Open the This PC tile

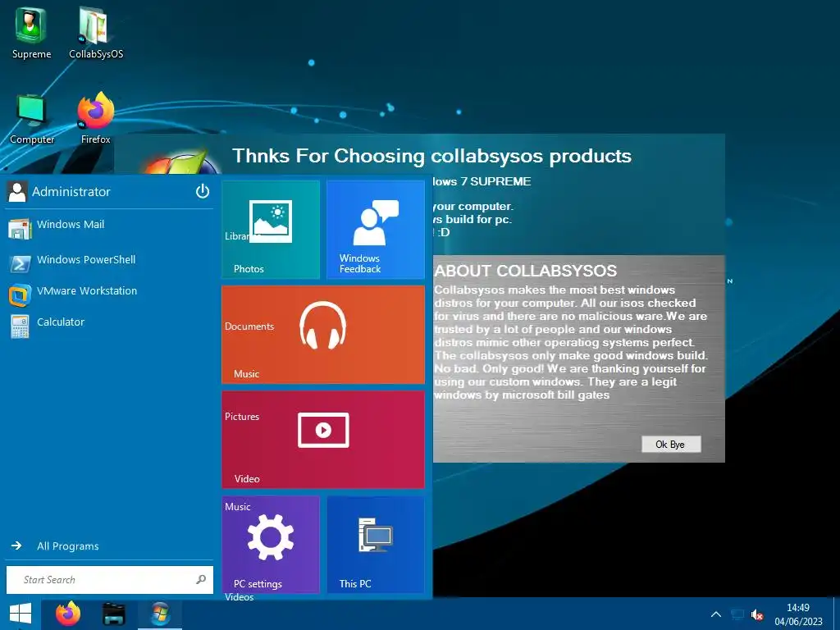(376, 545)
